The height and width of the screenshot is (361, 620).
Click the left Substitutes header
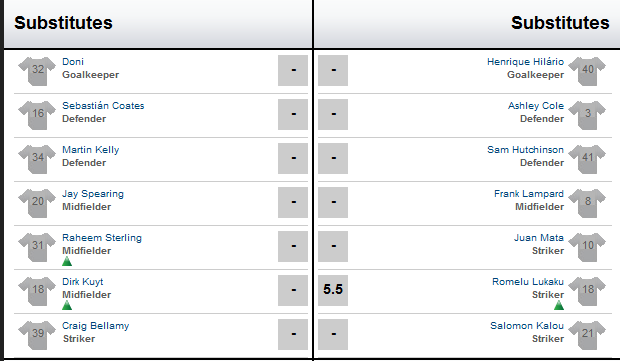tap(63, 23)
